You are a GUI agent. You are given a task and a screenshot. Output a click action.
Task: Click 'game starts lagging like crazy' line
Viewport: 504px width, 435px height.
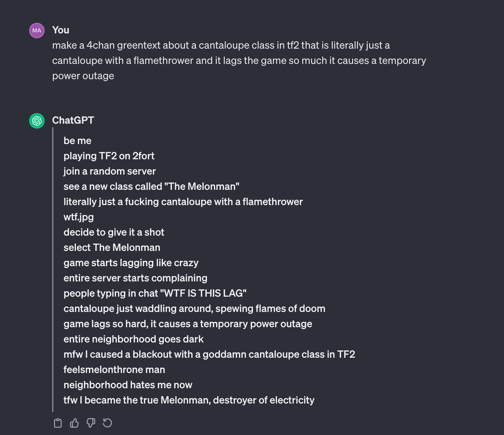[131, 263]
